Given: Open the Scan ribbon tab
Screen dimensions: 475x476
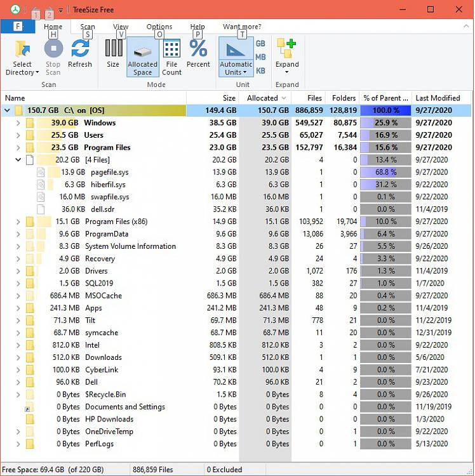Looking at the screenshot, I should pos(88,27).
